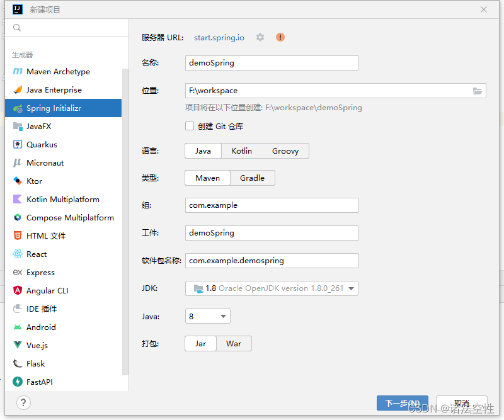
Task: Click the orange warning exclamation icon
Action: [x=280, y=37]
